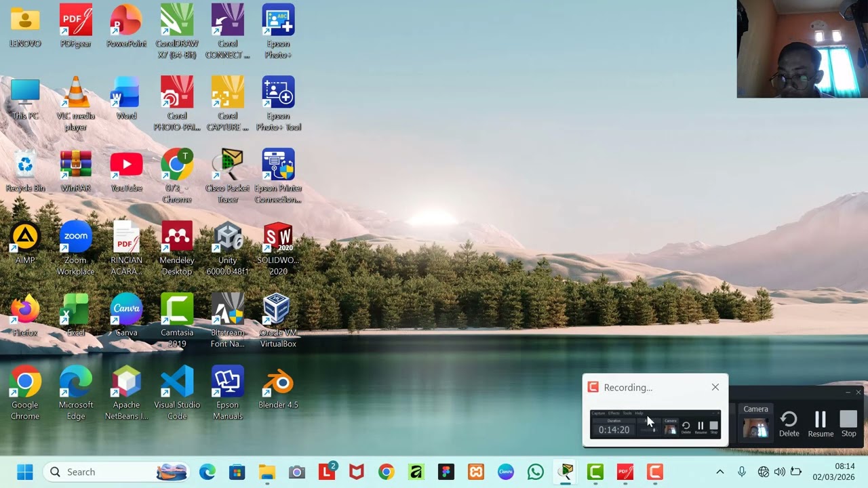Click the 073 - Chrome profile shortcut
The height and width of the screenshot is (488, 868).
pos(177,176)
